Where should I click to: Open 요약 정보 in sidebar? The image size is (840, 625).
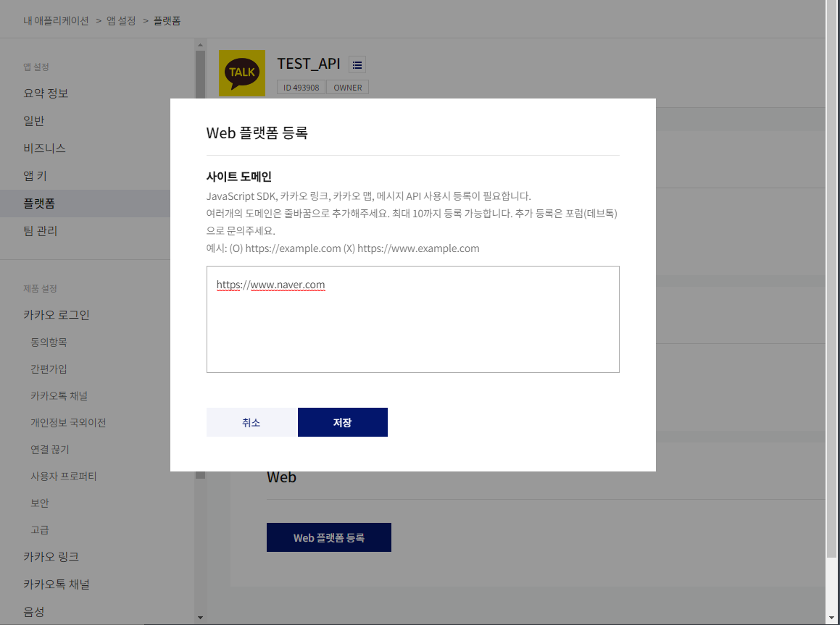pos(46,93)
